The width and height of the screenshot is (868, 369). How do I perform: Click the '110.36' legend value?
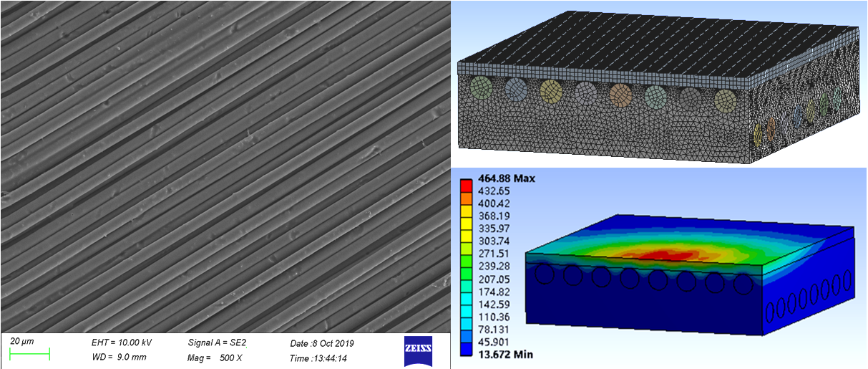494,317
